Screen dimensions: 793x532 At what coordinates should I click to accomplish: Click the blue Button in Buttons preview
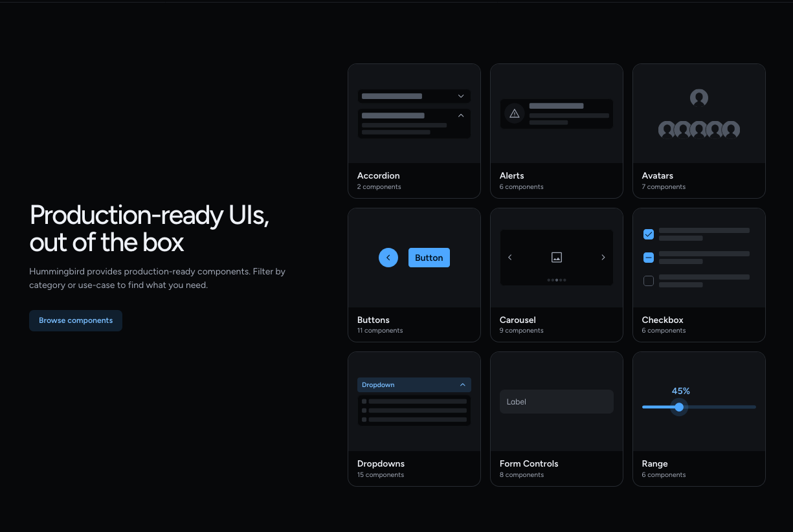[x=429, y=258]
